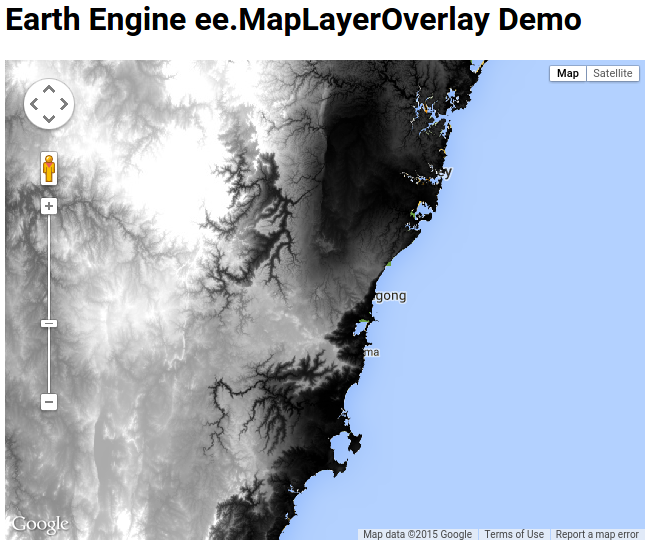Switch to the Map view type
This screenshot has height=543, width=653.
coord(567,73)
